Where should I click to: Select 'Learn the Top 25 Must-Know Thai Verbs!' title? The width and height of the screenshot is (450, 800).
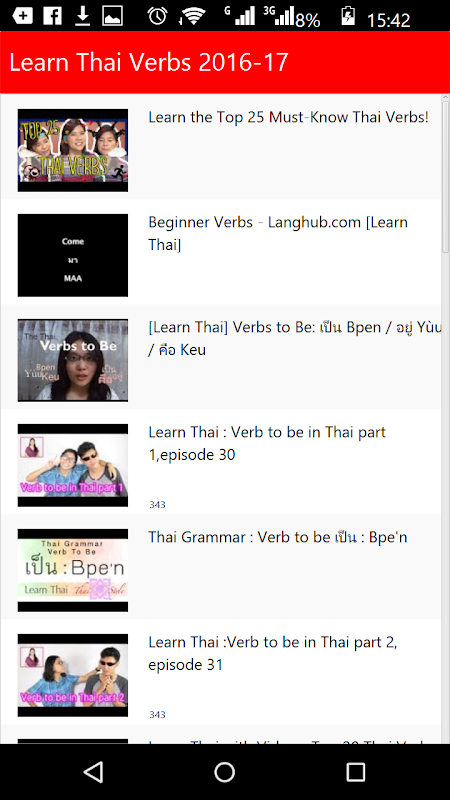288,117
